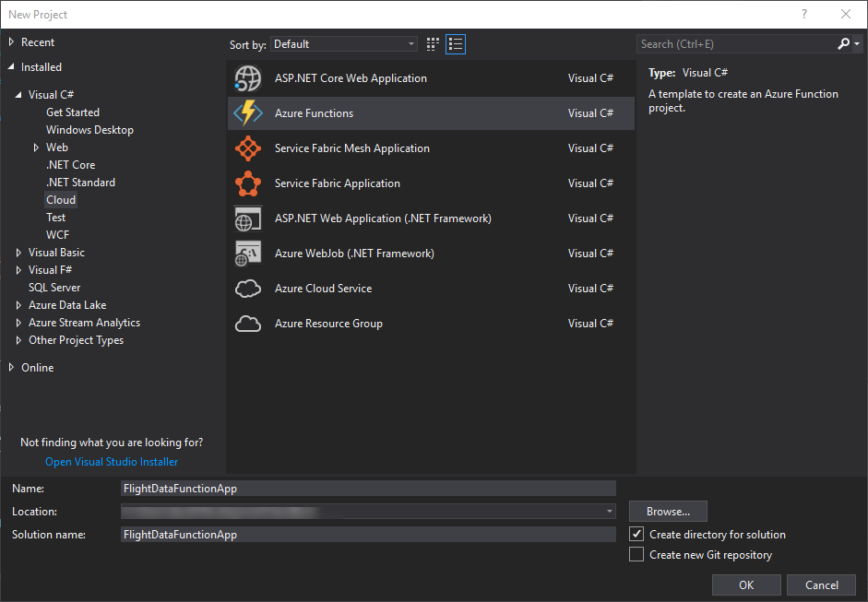Click the Azure Resource Group cloud icon

247,324
